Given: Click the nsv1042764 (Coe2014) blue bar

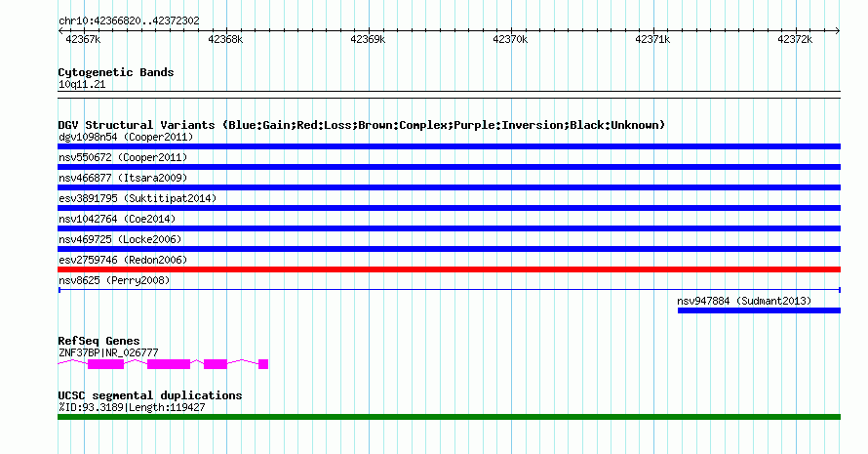Looking at the screenshot, I should tap(449, 228).
